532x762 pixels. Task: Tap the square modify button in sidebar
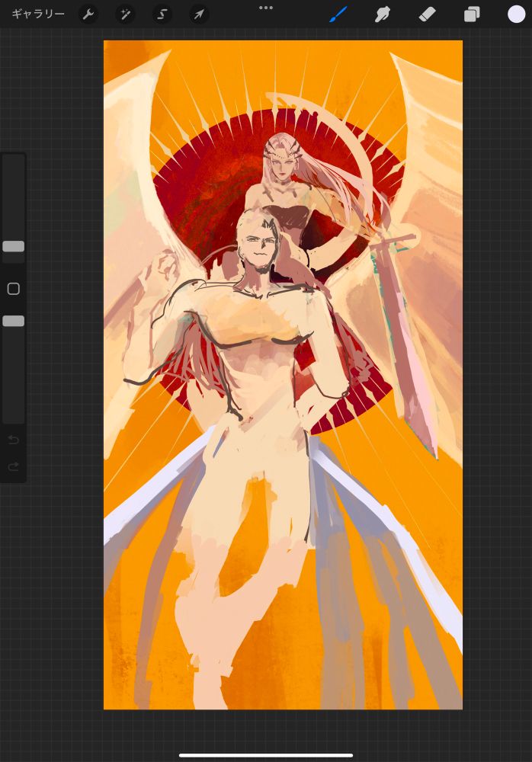tap(14, 289)
